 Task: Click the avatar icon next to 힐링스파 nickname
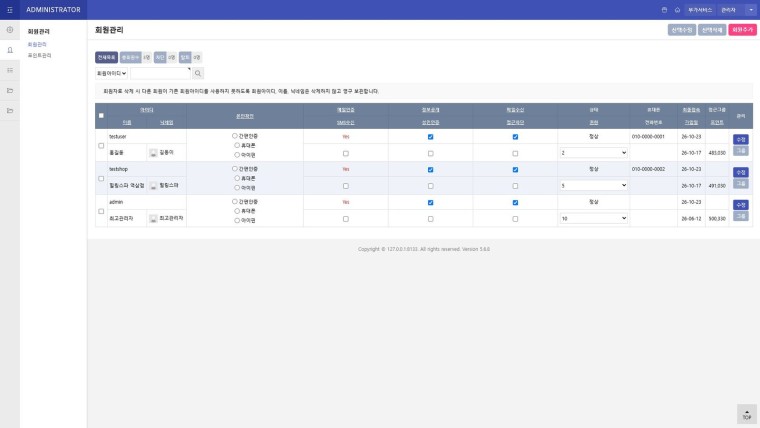[153, 186]
